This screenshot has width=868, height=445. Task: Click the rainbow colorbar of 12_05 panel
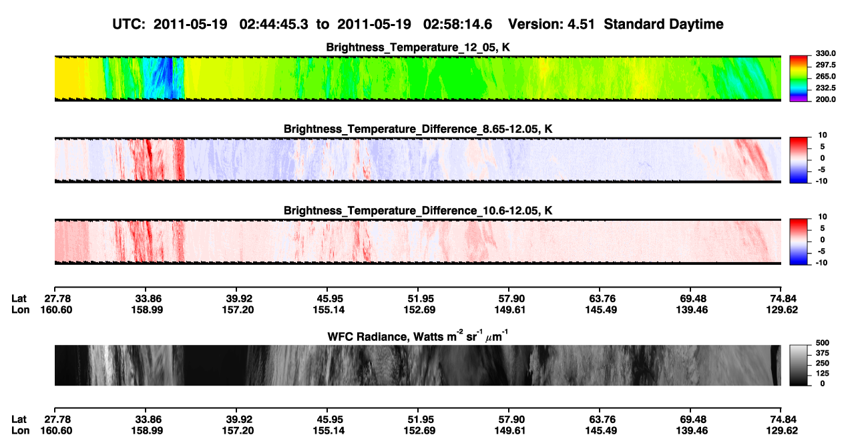tap(799, 78)
